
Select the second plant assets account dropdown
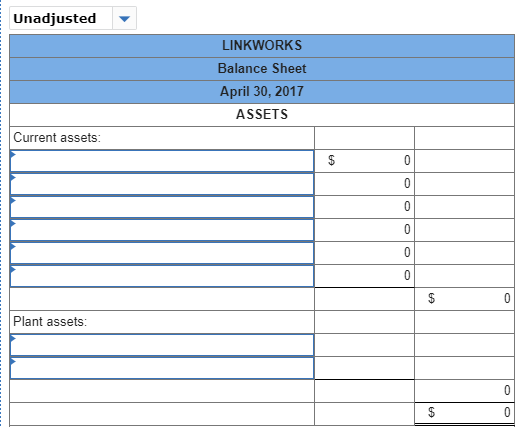tap(162, 368)
